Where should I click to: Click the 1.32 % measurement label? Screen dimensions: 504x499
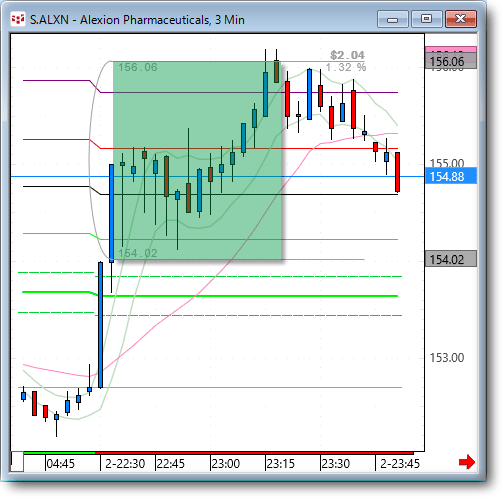point(346,67)
